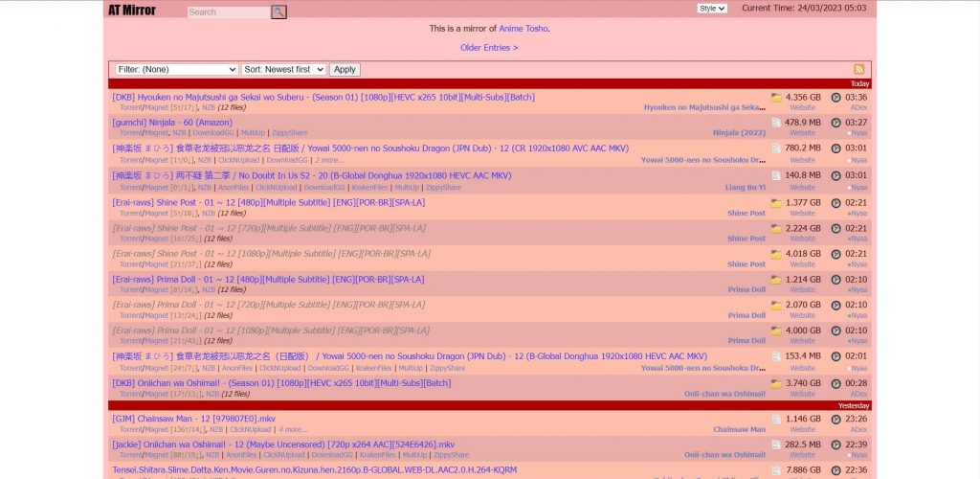Click folder icon beside 3.740 GB

coord(776,382)
